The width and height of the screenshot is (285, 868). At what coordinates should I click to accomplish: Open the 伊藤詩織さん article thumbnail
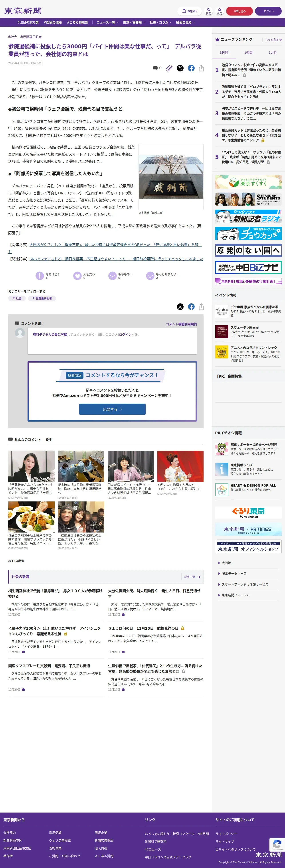pyautogui.click(x=31, y=466)
